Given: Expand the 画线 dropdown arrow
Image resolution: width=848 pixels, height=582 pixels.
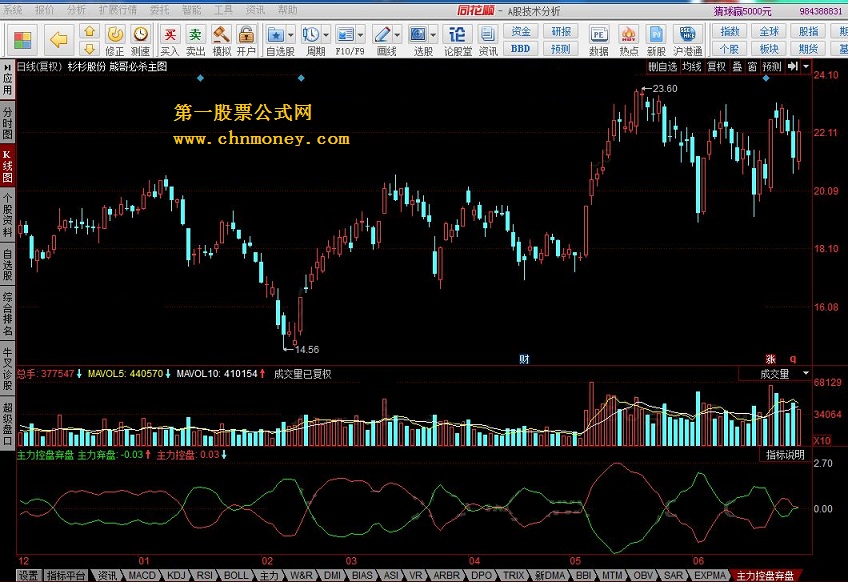Looking at the screenshot, I should [x=398, y=36].
